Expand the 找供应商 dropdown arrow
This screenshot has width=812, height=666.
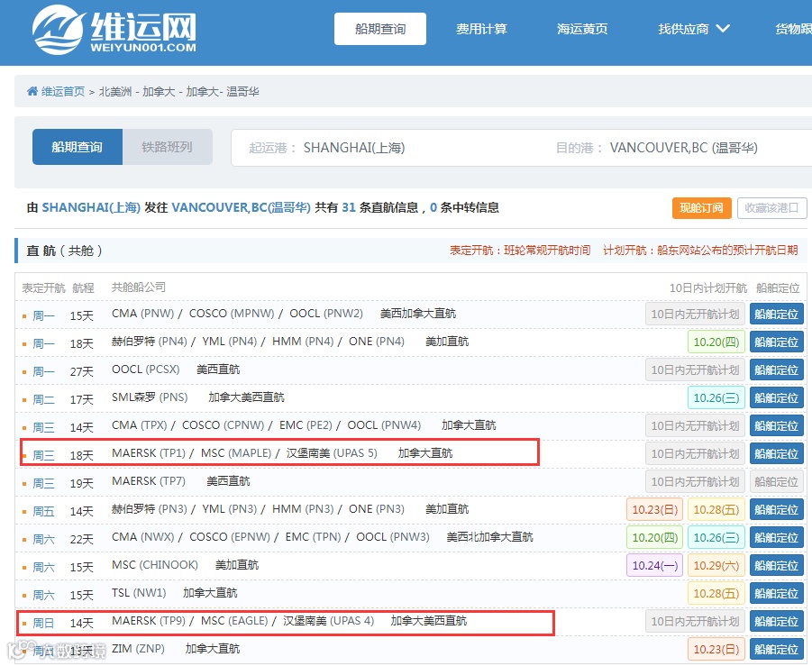click(x=723, y=29)
